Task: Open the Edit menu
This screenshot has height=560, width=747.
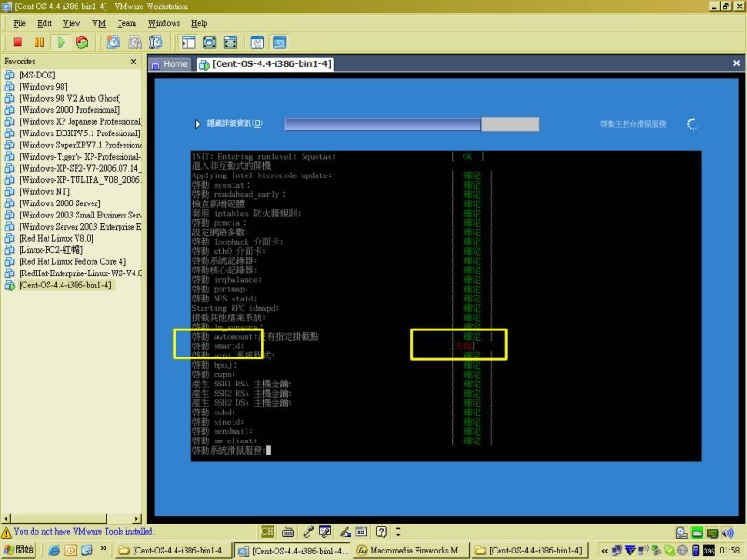Action: [x=45, y=23]
